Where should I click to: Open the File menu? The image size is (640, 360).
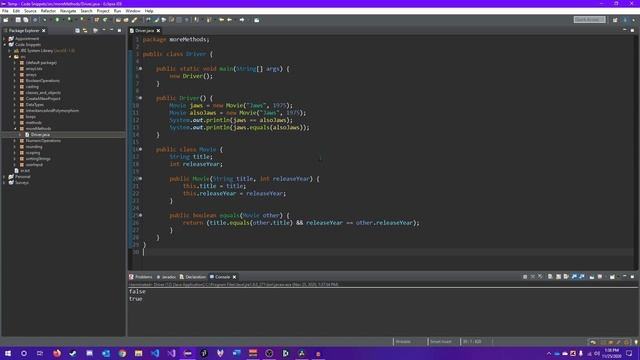pos(5,11)
